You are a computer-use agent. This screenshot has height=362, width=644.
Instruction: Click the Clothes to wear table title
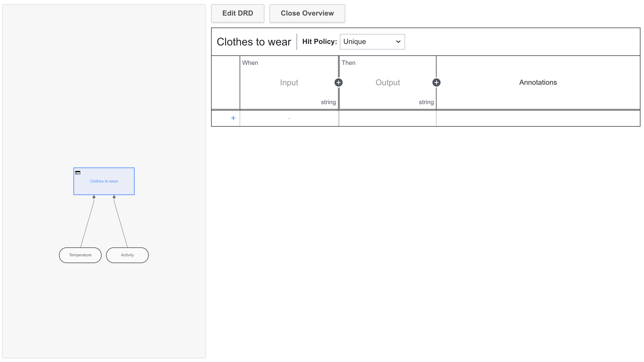[x=254, y=42]
